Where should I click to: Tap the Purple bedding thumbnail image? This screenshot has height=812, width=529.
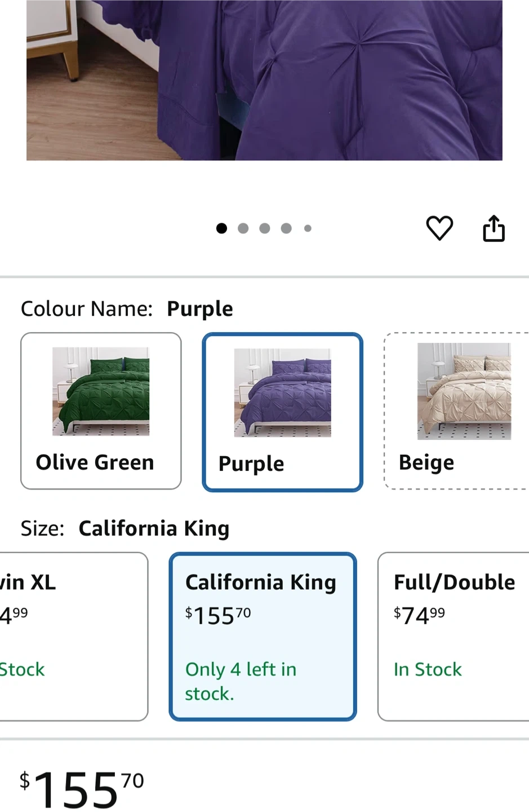point(283,392)
